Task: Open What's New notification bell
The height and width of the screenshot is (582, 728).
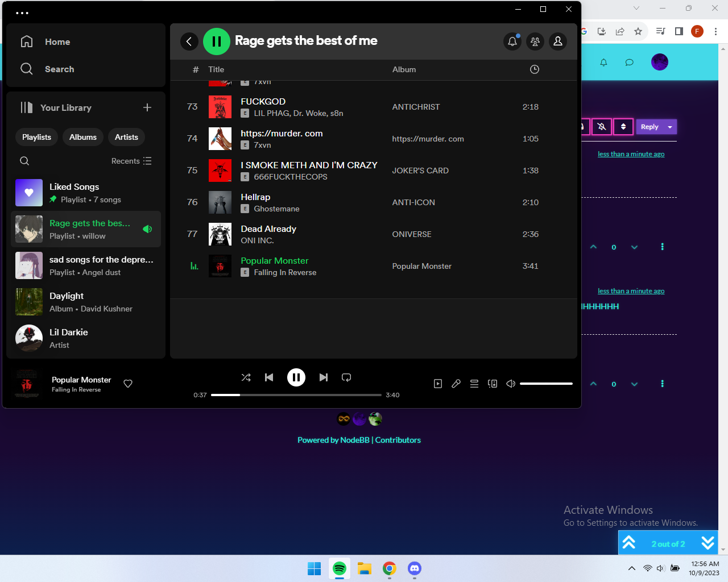Action: (x=512, y=41)
